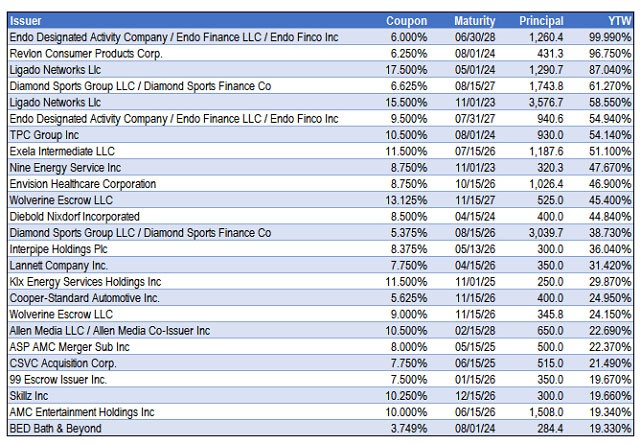Select the 99 Escrow Issuer Inc. cell
Viewport: 641px width, 444px height.
coord(58,379)
